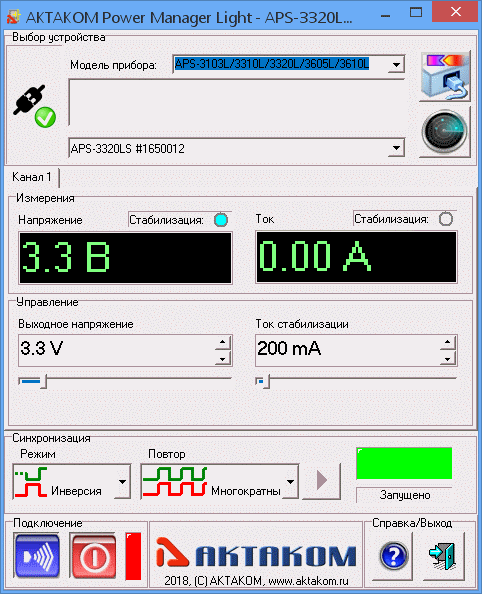This screenshot has width=482, height=594.
Task: Click the red output state indicator
Action: [x=133, y=556]
